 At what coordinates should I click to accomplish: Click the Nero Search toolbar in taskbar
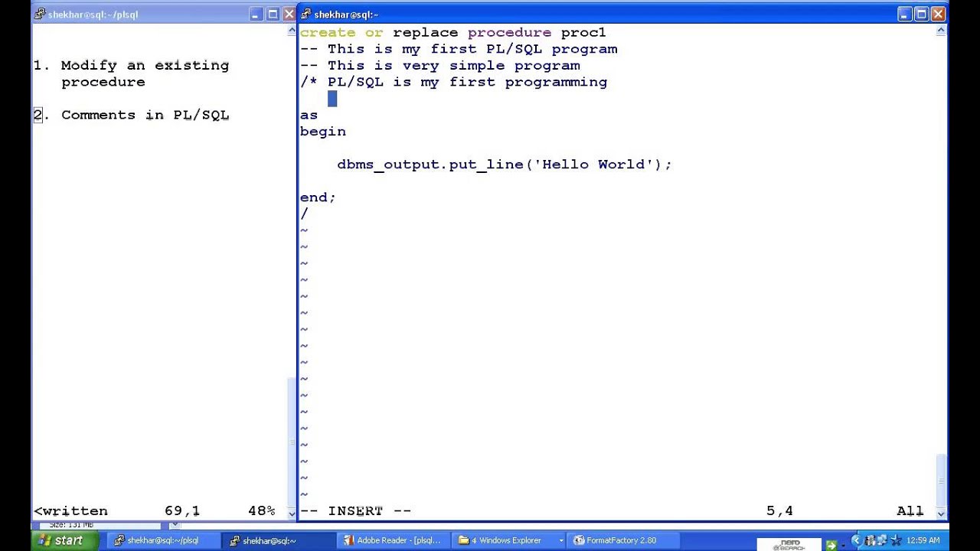789,545
